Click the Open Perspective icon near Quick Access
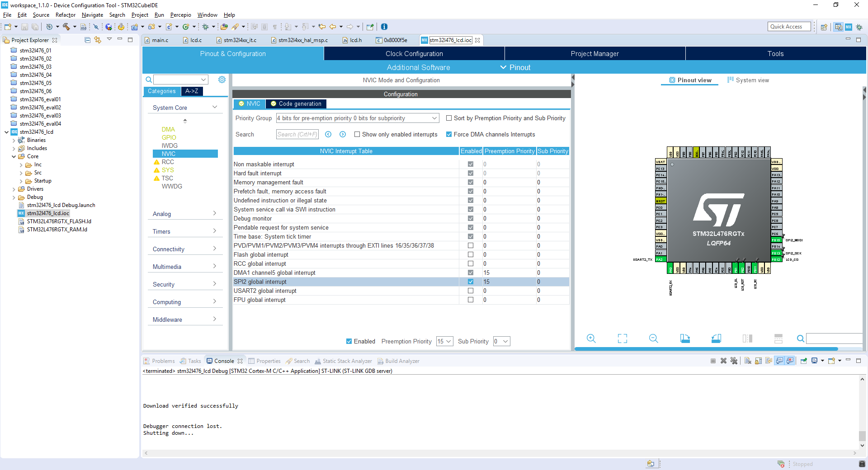 click(824, 27)
